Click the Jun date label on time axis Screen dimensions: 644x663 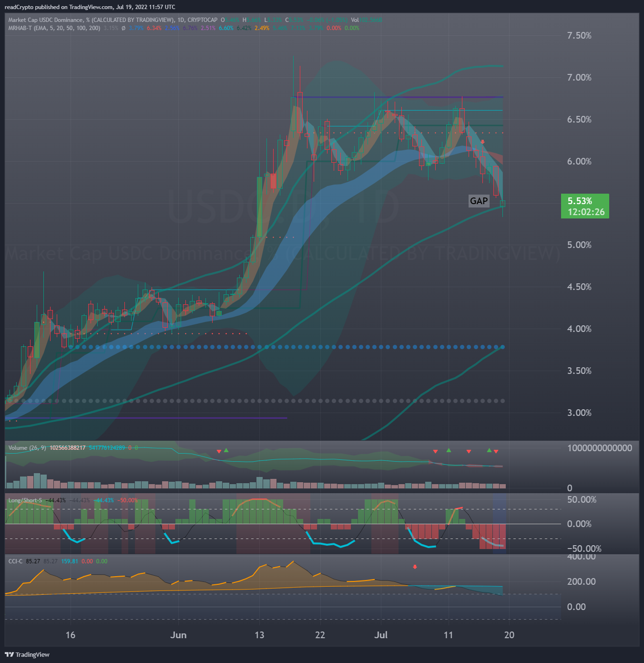(x=178, y=635)
